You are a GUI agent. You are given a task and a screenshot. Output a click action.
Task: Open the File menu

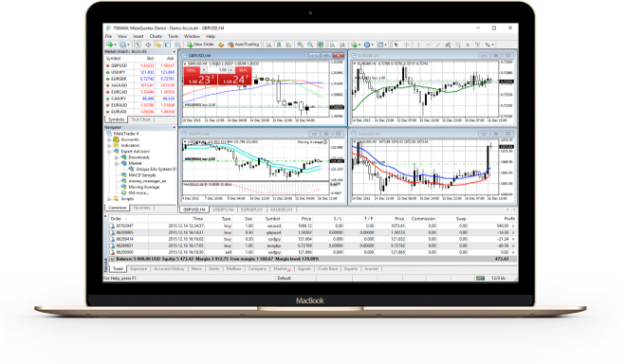tap(108, 36)
